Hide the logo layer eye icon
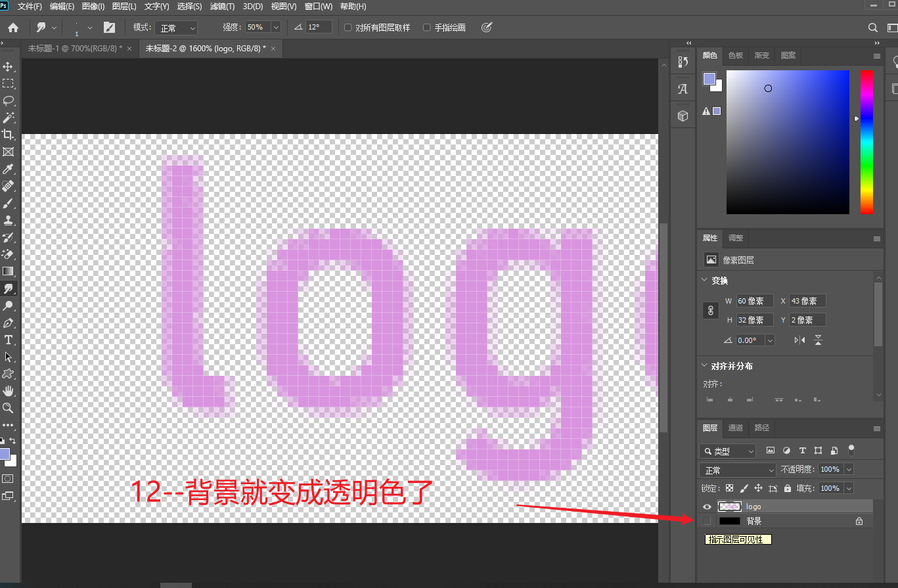The height and width of the screenshot is (588, 898). point(707,507)
